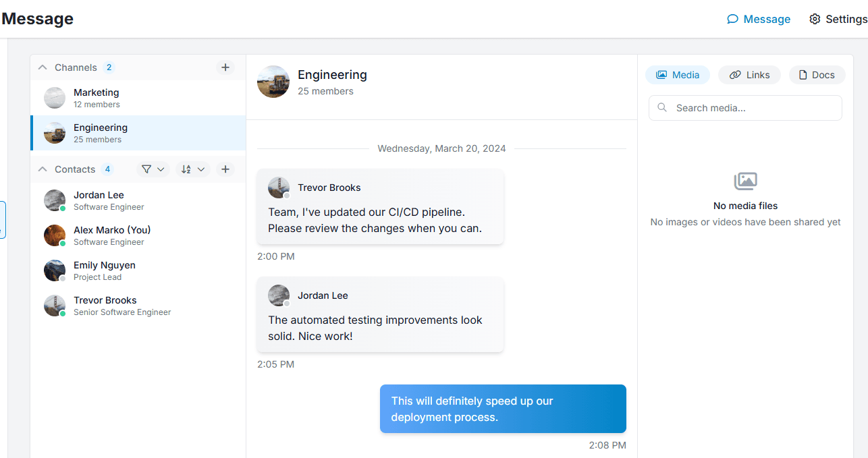Open the contacts filter funnel dropdown
Viewport: 868px width, 458px height.
(153, 169)
